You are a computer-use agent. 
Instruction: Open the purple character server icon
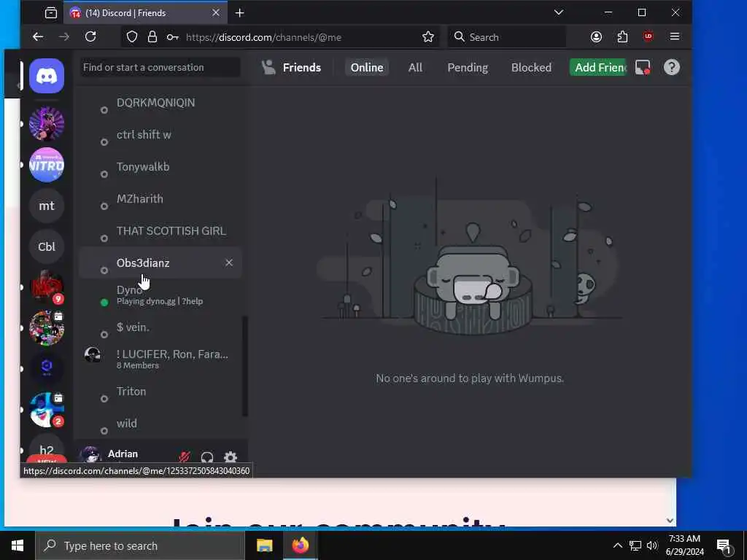[47, 124]
